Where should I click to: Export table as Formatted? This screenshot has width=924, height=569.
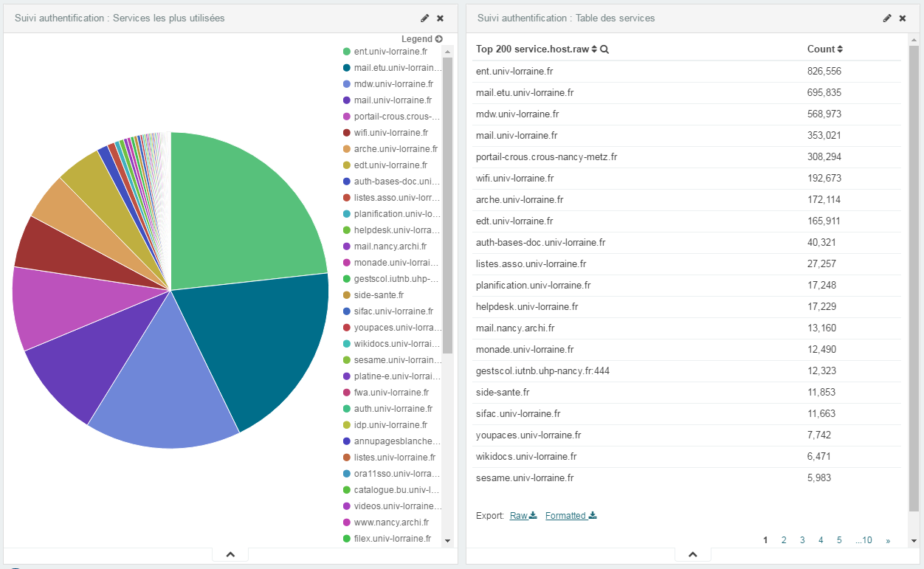[x=570, y=516]
